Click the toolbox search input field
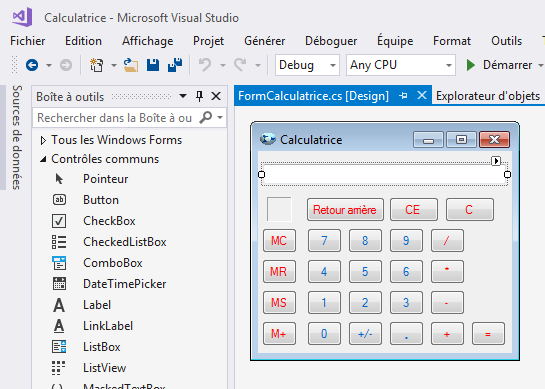545x389 pixels. (115, 118)
